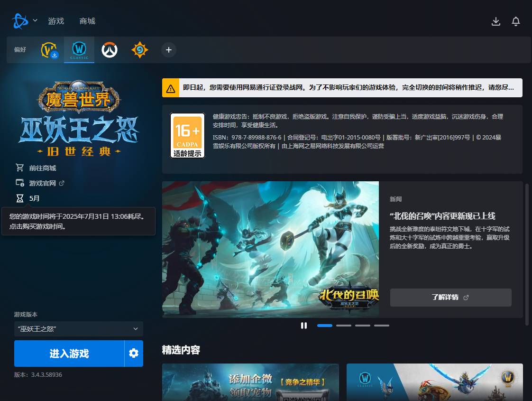Select the third carousel indicator
Screen dimensions: 532x401
(363, 326)
